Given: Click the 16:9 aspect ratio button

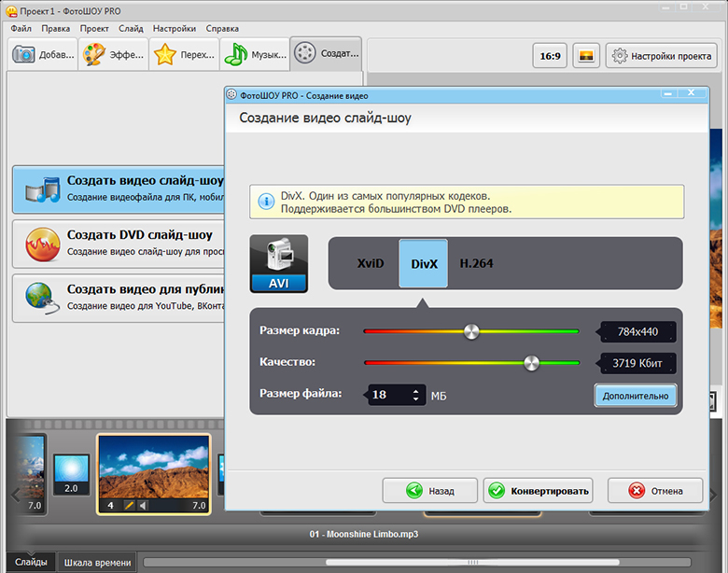Looking at the screenshot, I should 550,56.
